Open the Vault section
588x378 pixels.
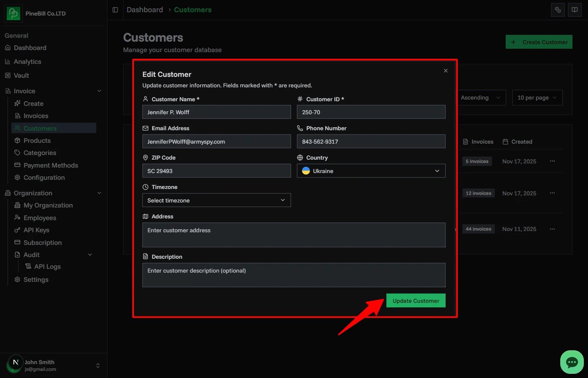tap(21, 75)
